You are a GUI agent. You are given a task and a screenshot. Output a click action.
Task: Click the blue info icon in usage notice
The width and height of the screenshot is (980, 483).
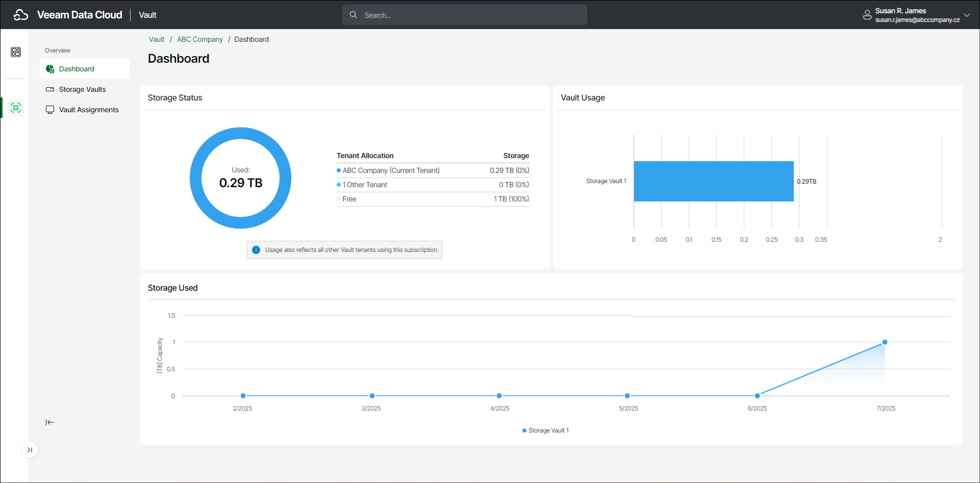256,250
